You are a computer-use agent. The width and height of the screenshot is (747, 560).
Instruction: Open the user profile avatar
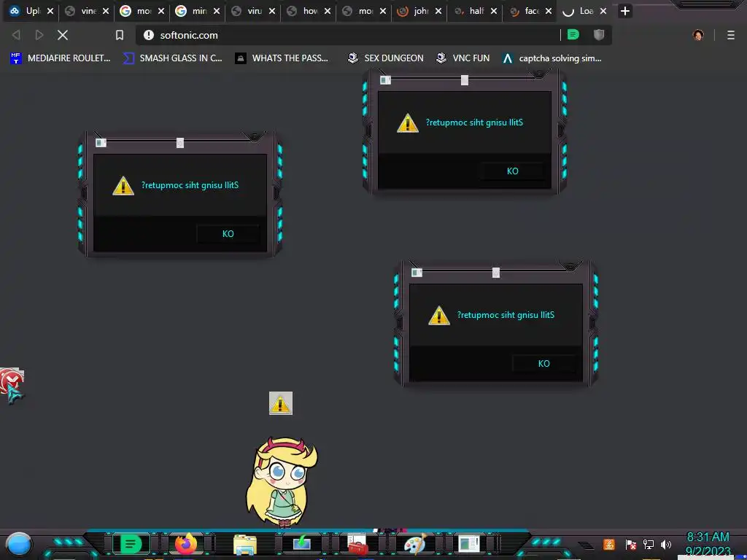[x=698, y=35]
